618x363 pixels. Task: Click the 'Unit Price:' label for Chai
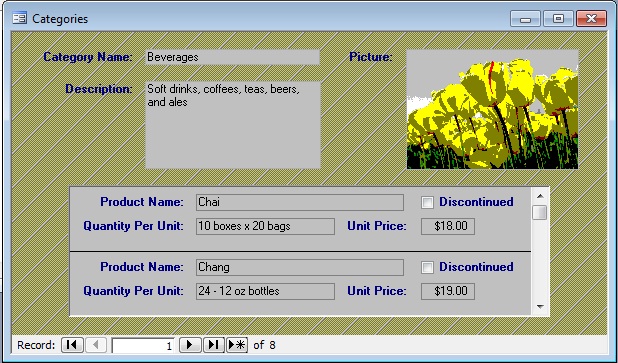pos(377,226)
